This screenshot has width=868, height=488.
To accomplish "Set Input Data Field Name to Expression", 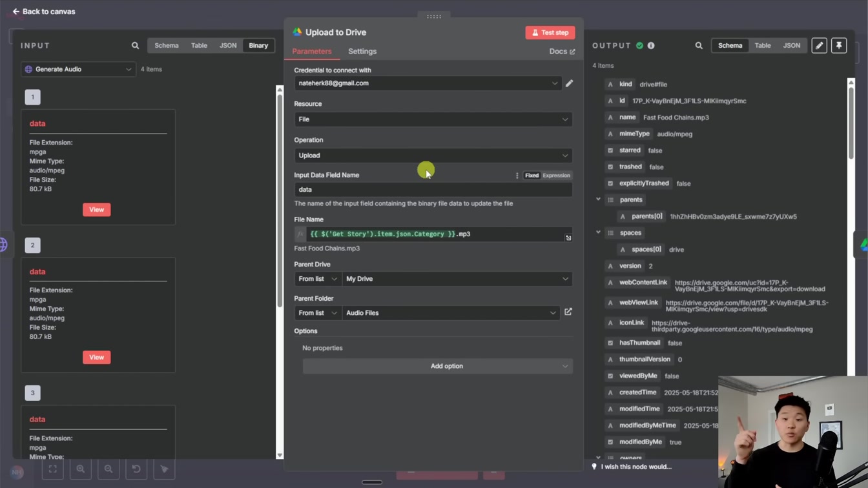I will point(556,176).
